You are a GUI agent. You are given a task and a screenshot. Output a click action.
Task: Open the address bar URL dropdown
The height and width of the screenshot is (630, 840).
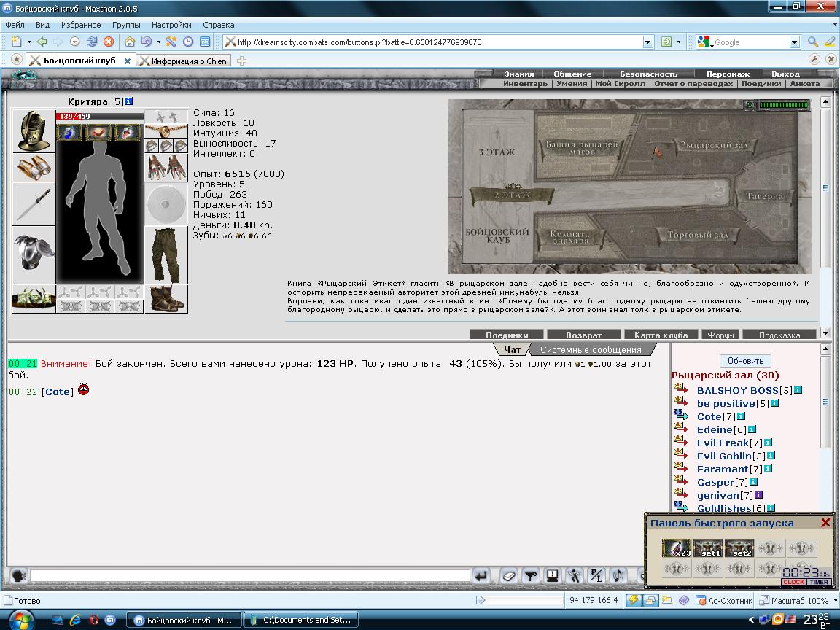pos(647,42)
